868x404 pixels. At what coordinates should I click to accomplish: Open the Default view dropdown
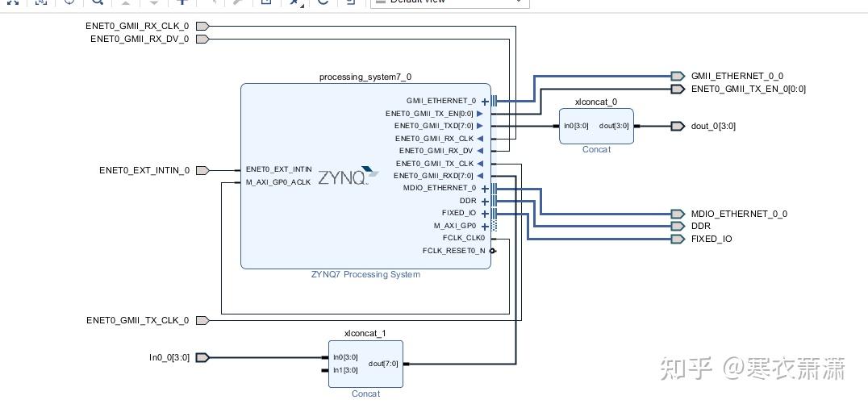(449, 2)
